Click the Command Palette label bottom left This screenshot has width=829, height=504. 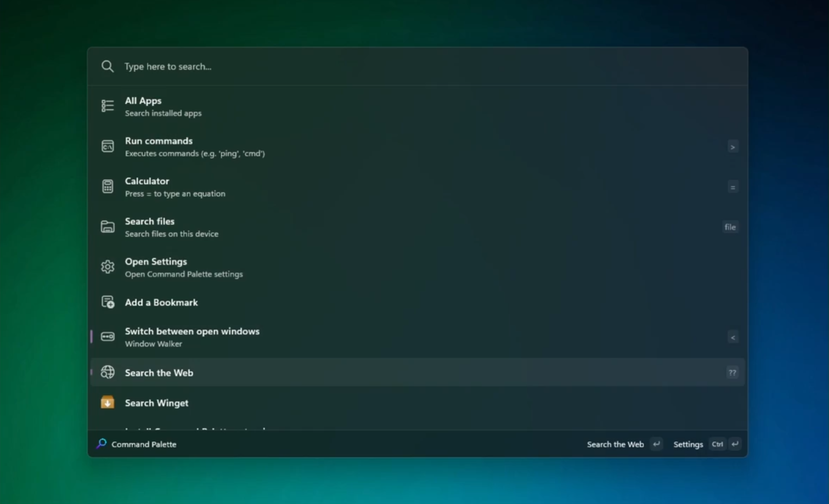(x=144, y=444)
